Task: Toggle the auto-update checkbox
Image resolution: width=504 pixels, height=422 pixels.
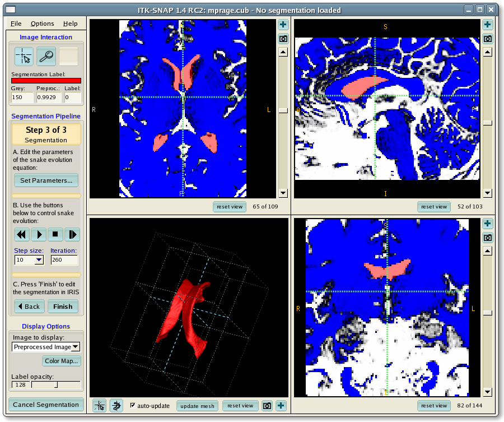Action: coord(133,405)
